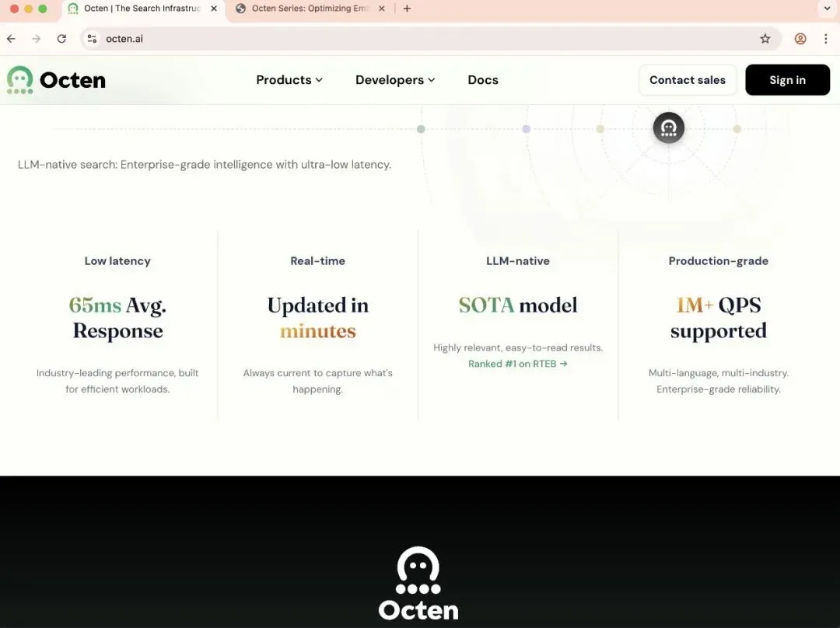Open site information icon in address bar
The height and width of the screenshot is (628, 840).
[92, 39]
